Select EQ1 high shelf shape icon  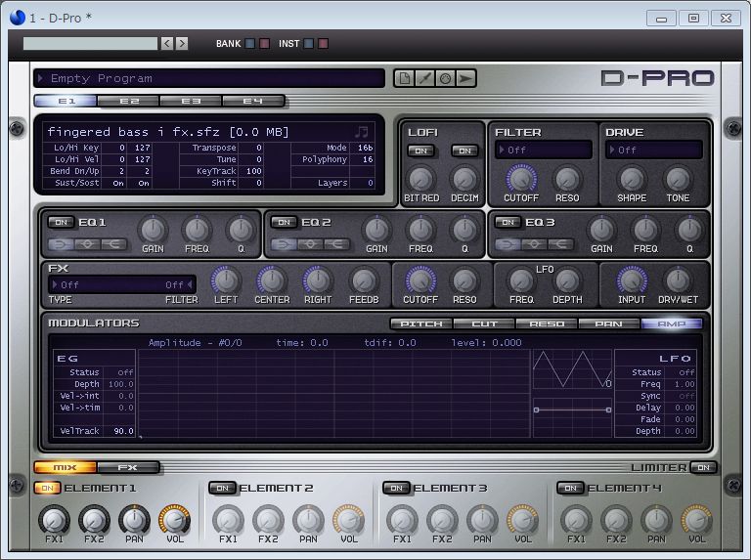113,244
